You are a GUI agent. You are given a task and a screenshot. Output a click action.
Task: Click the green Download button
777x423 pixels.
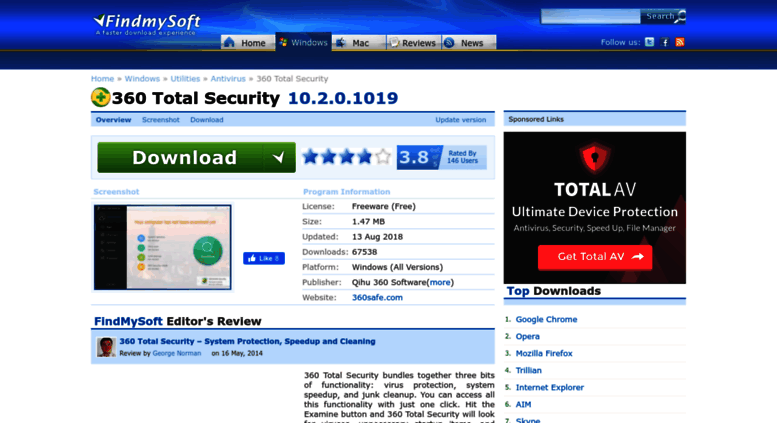tap(196, 158)
